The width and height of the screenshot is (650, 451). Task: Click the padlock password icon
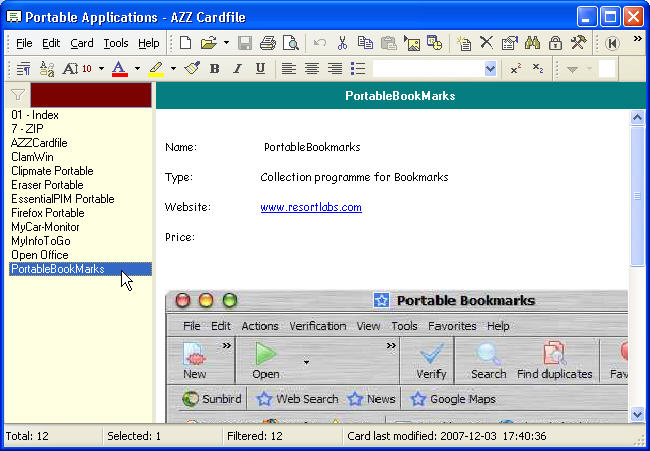tap(555, 43)
